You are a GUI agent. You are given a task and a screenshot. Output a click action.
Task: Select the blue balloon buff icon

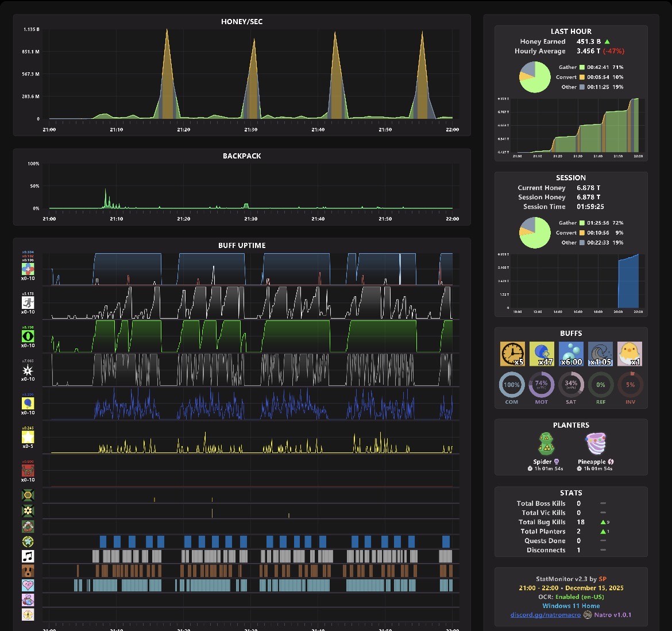tap(28, 403)
